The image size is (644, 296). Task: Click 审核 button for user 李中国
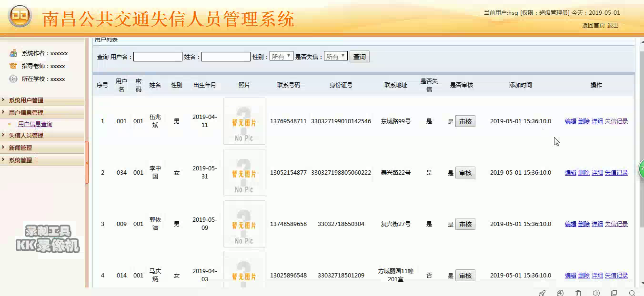point(465,173)
